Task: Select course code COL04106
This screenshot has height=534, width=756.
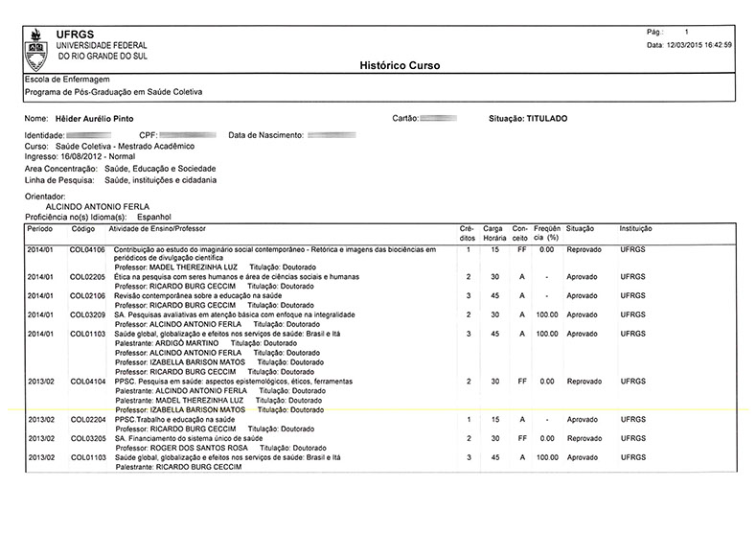Action: [87, 249]
